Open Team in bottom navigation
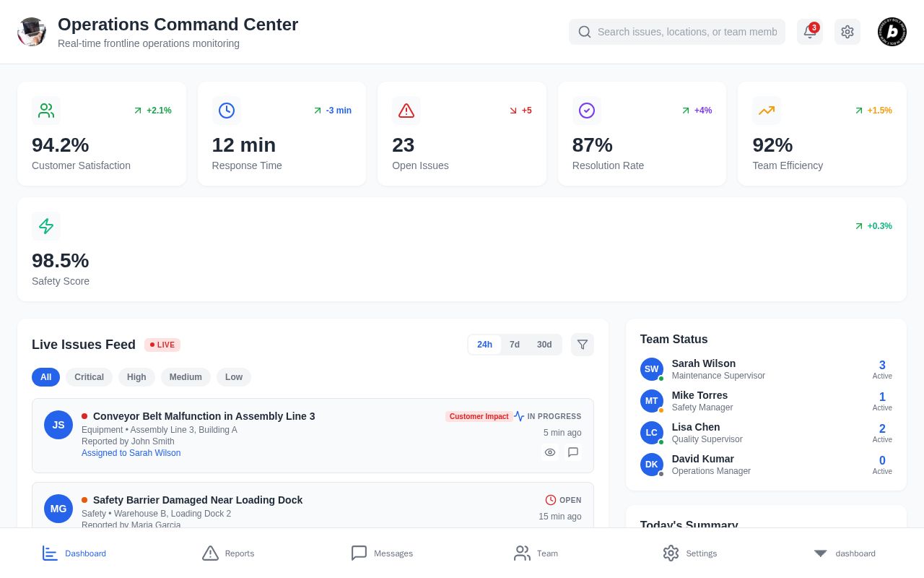 click(536, 553)
